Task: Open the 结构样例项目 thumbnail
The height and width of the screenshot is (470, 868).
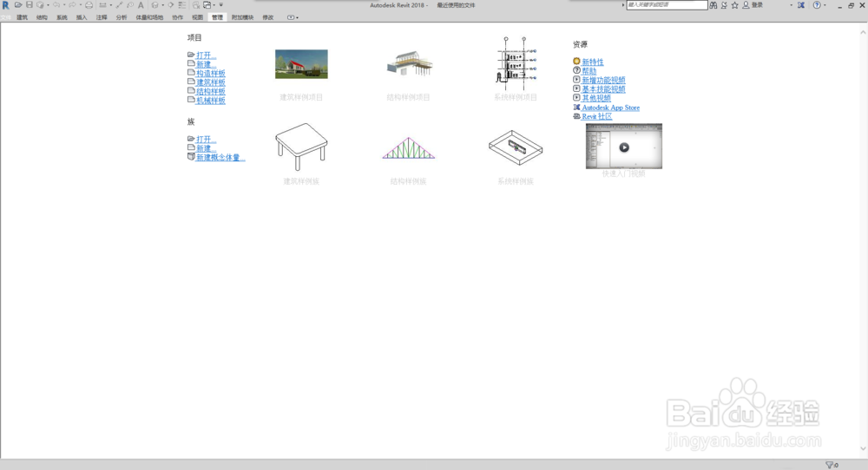Action: point(409,65)
